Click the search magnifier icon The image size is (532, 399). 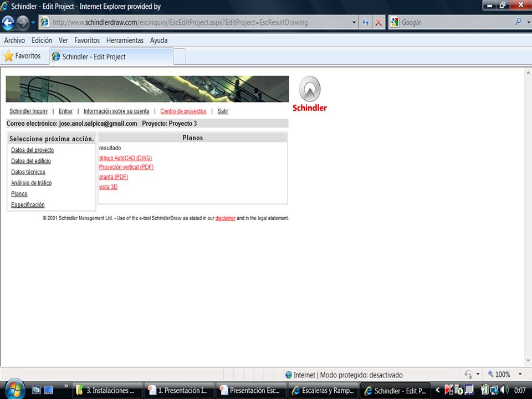[x=518, y=22]
